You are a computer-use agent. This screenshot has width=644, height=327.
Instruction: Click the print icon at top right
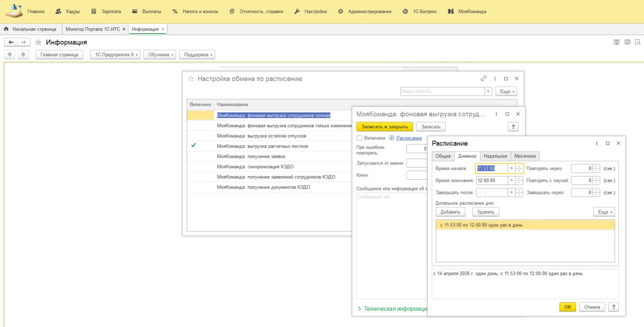pyautogui.click(x=627, y=42)
